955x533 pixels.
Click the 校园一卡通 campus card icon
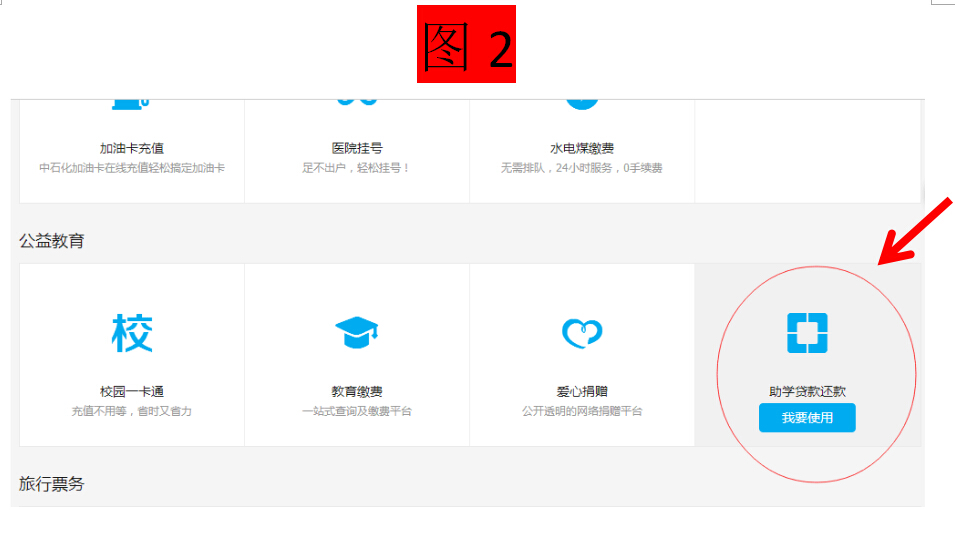tap(132, 333)
